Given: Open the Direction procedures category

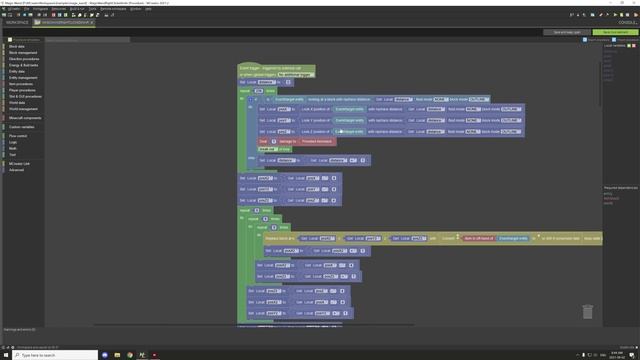Looking at the screenshot, I should (x=24, y=59).
